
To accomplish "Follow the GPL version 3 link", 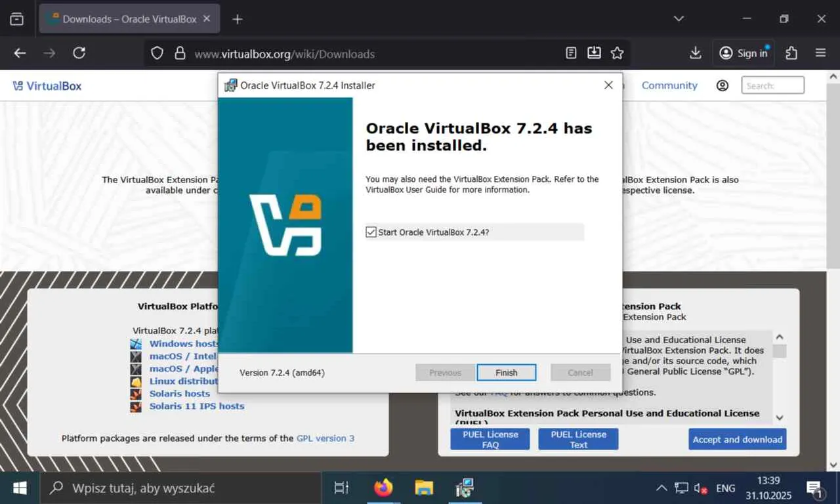I will click(x=325, y=438).
